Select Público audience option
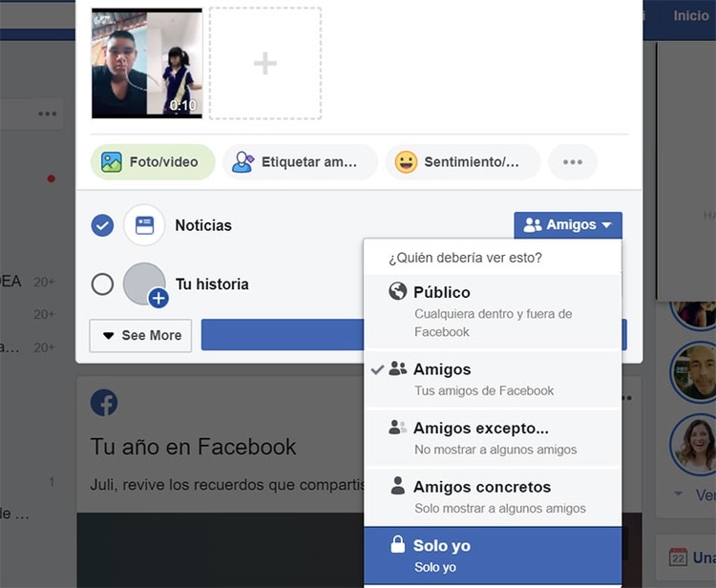The image size is (716, 588). [494, 312]
